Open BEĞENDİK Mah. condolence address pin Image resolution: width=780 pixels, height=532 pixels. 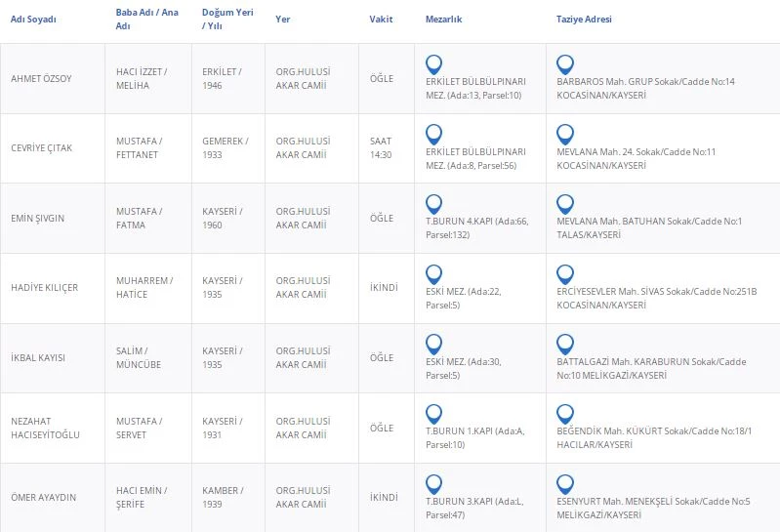[564, 413]
